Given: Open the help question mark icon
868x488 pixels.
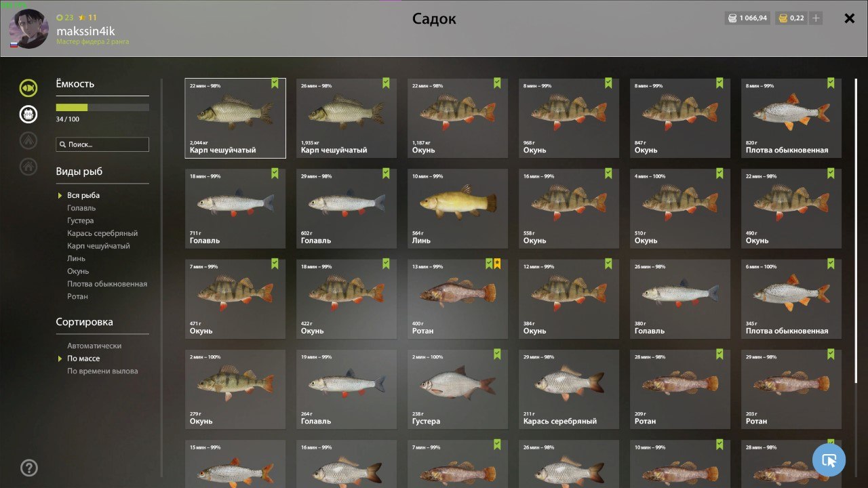Looking at the screenshot, I should [x=29, y=468].
